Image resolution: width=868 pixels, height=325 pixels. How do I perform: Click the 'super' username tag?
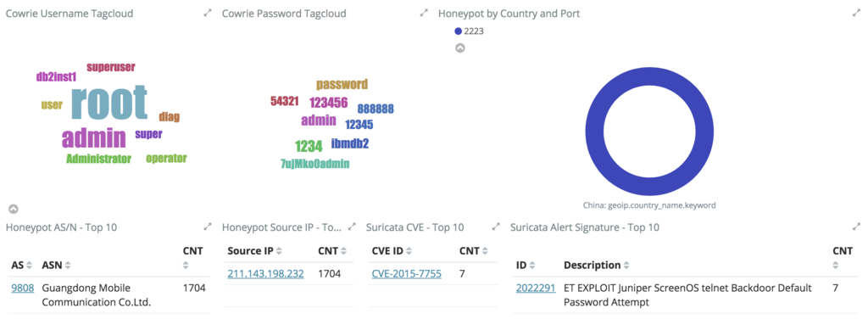pos(148,134)
